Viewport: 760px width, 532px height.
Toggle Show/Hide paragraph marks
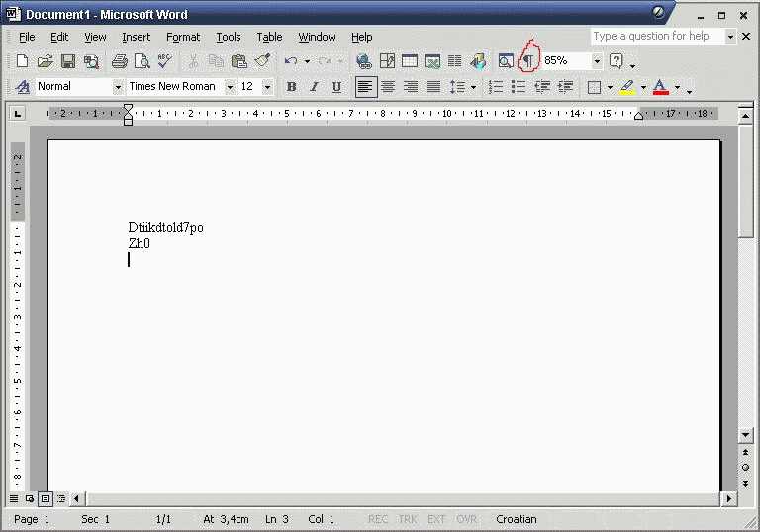pyautogui.click(x=528, y=61)
